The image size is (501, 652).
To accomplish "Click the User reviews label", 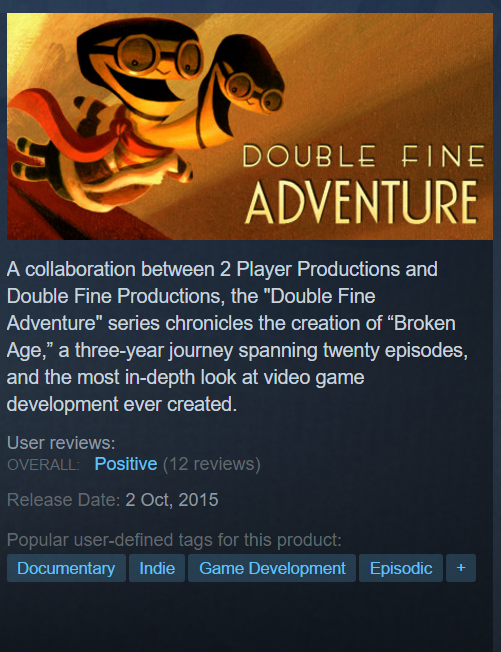I will click(61, 443).
